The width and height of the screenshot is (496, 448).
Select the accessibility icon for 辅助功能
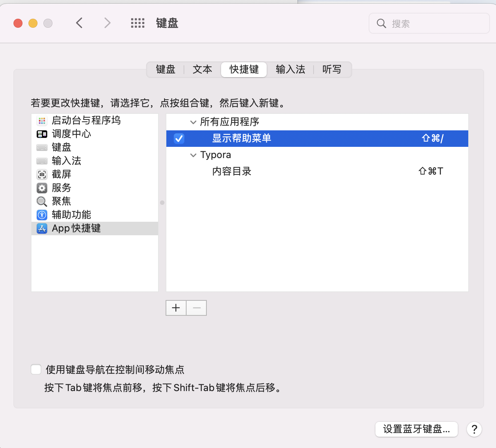coord(42,215)
